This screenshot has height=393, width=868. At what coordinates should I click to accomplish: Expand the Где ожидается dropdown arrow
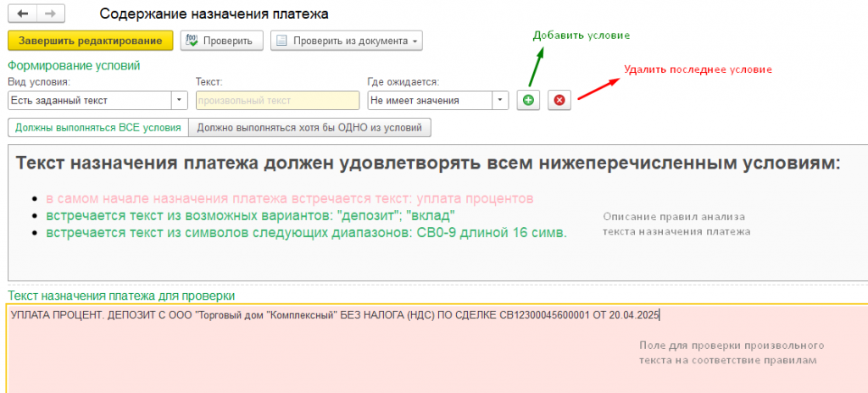(x=500, y=100)
